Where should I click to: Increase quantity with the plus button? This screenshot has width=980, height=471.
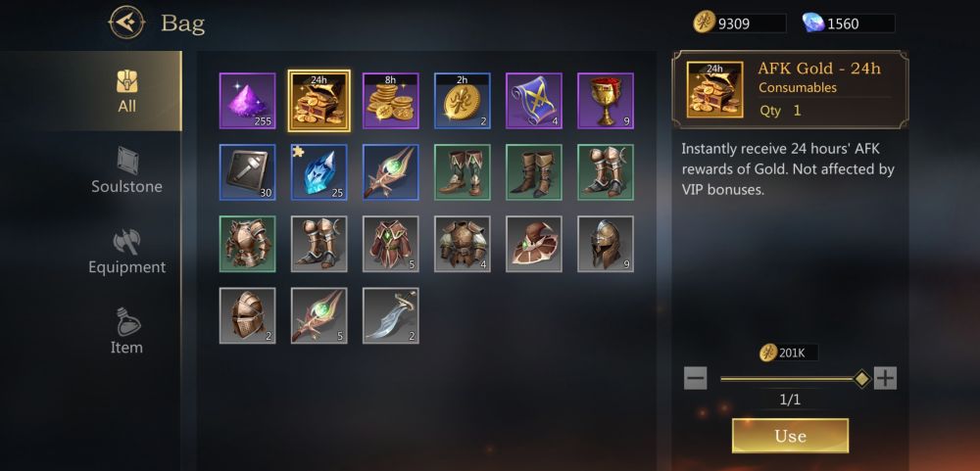pos(885,378)
